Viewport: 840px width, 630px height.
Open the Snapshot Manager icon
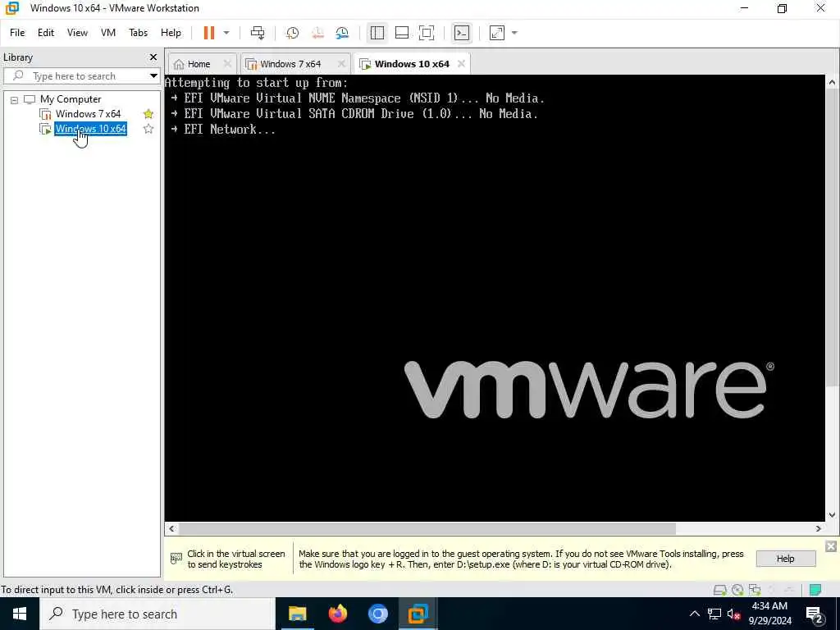pyautogui.click(x=342, y=33)
